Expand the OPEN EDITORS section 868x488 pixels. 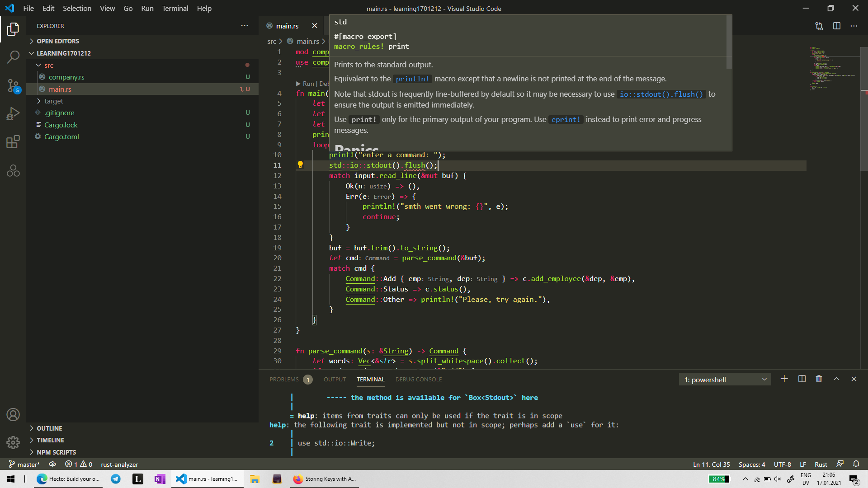[142, 41]
